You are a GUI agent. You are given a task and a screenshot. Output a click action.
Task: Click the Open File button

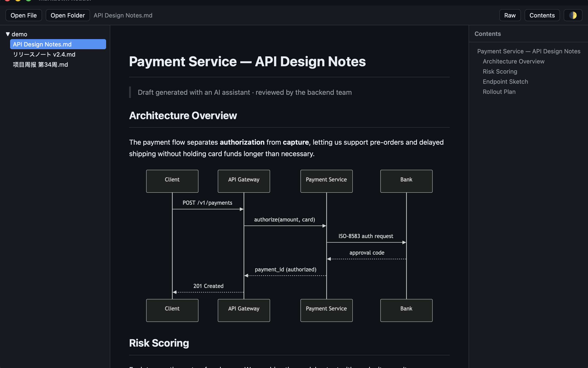click(x=24, y=15)
